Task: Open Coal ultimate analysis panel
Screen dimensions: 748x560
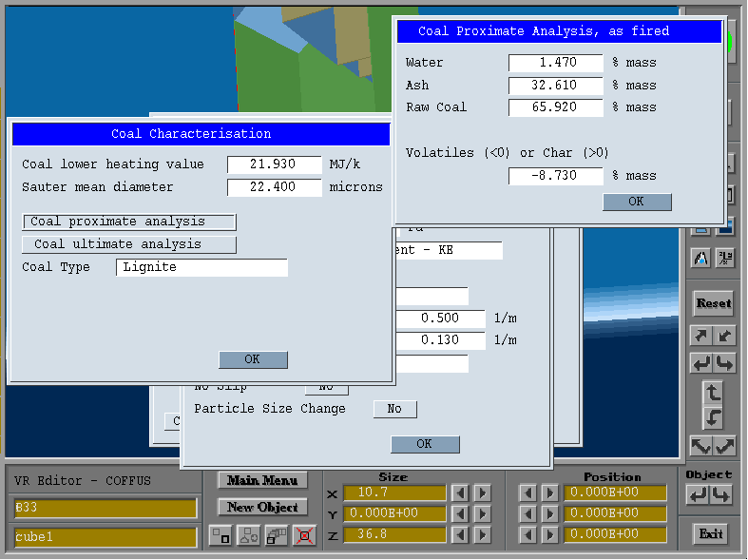Action: click(x=128, y=244)
